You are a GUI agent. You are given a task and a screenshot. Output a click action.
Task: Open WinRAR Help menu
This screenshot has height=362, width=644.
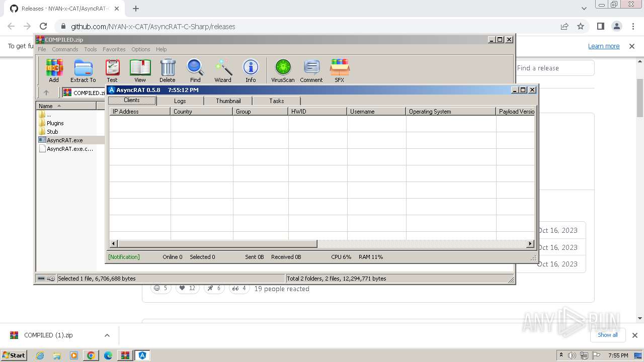click(162, 49)
